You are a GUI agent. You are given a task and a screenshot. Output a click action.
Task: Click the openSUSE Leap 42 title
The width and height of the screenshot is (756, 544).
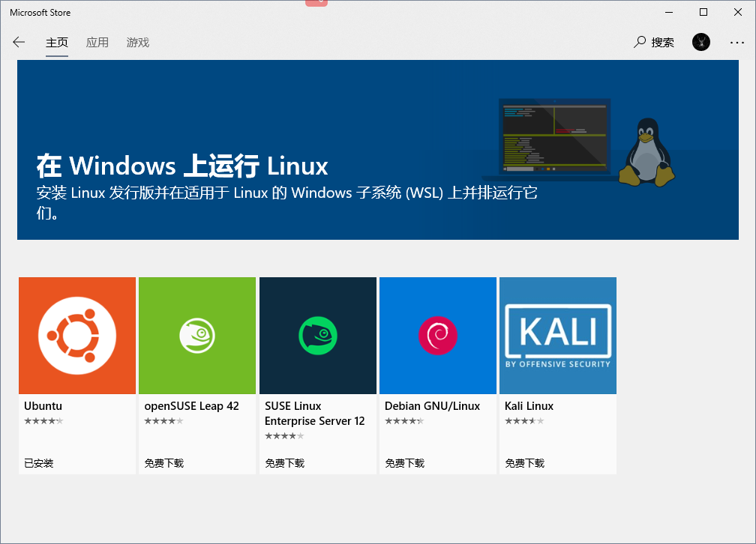pos(191,406)
